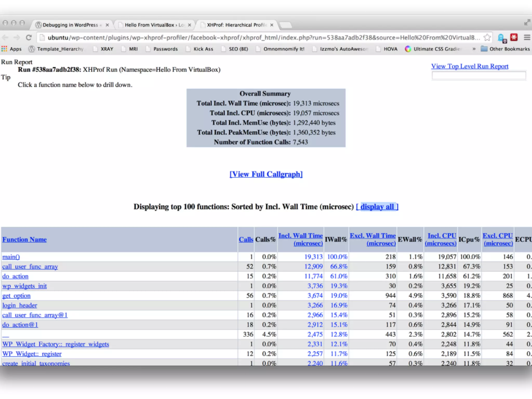Open the Apps grid shortcut
This screenshot has height=399, width=532.
coord(12,49)
